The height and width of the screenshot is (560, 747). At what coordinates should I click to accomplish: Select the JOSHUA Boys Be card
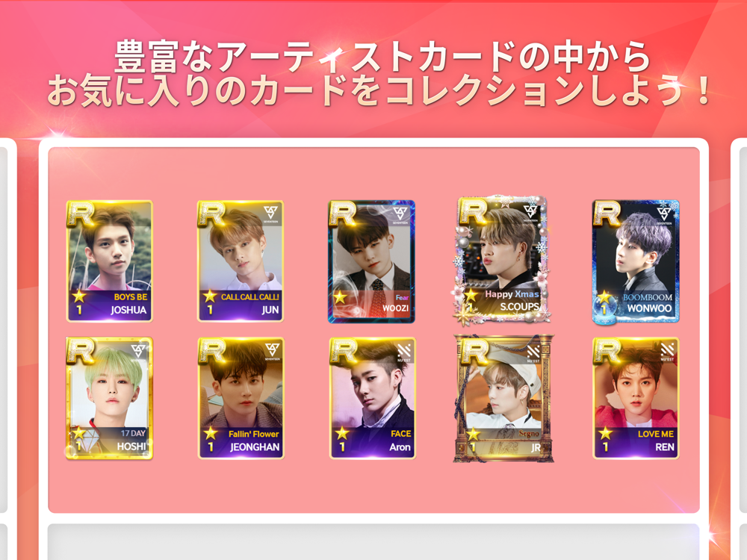[x=110, y=261]
